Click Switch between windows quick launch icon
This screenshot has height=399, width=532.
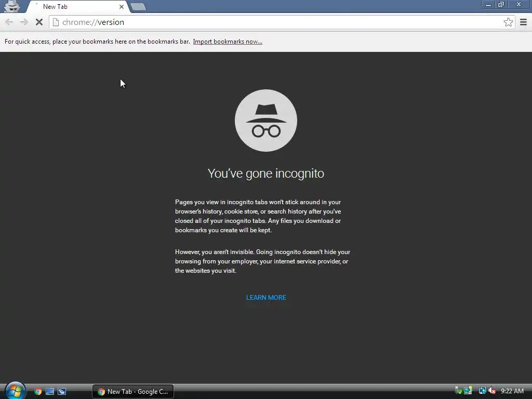[62, 392]
